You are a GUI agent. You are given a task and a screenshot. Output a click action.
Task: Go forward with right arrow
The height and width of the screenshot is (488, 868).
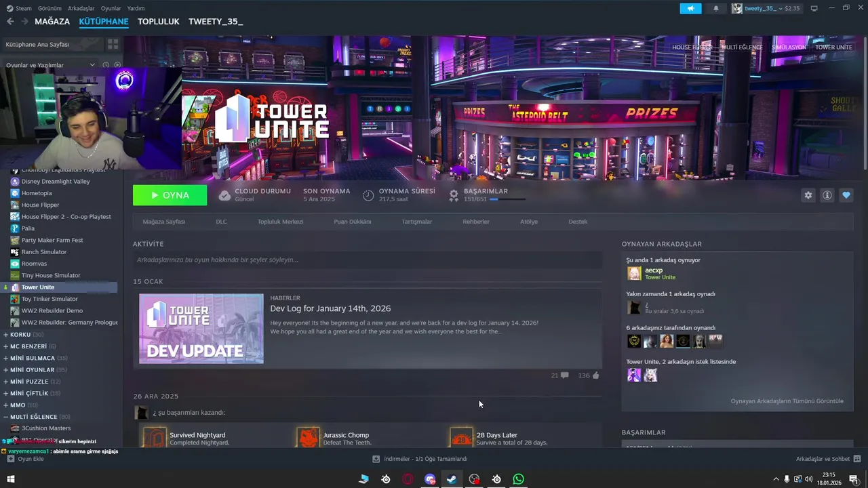(24, 21)
